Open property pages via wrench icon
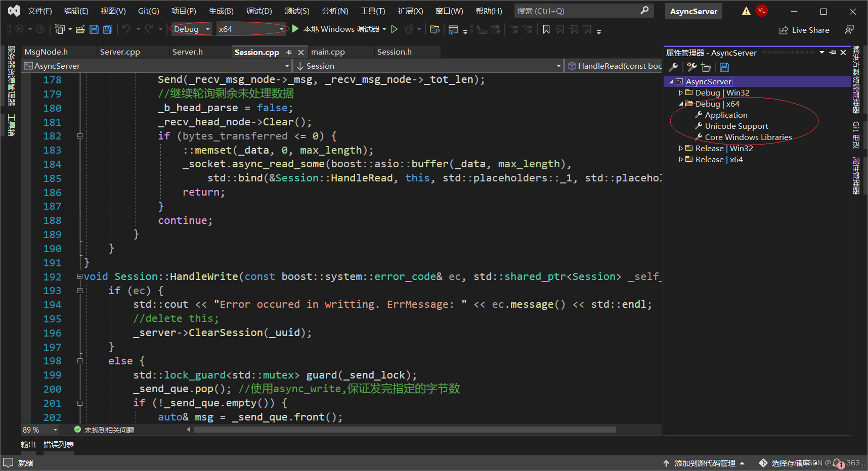This screenshot has width=868, height=471. coord(673,67)
